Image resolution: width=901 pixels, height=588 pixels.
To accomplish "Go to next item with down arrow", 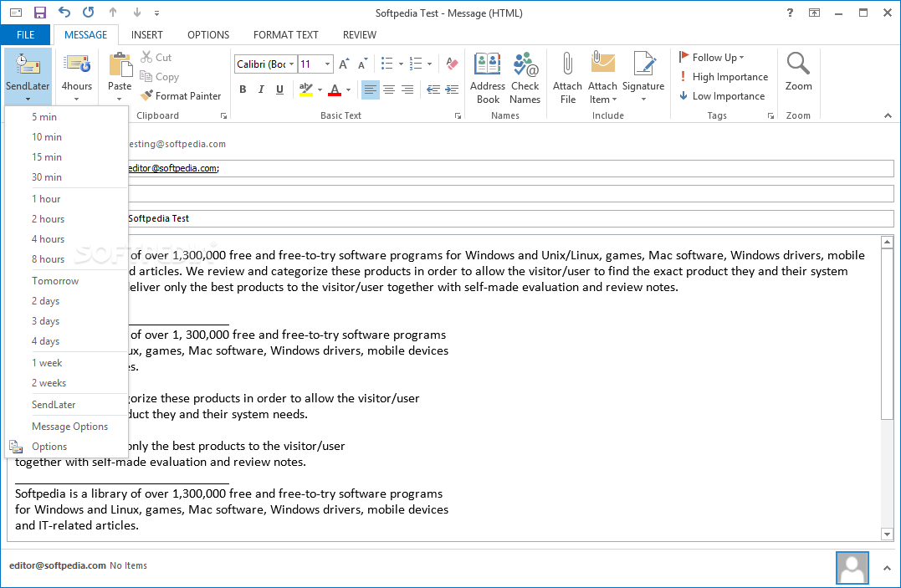I will click(x=136, y=13).
